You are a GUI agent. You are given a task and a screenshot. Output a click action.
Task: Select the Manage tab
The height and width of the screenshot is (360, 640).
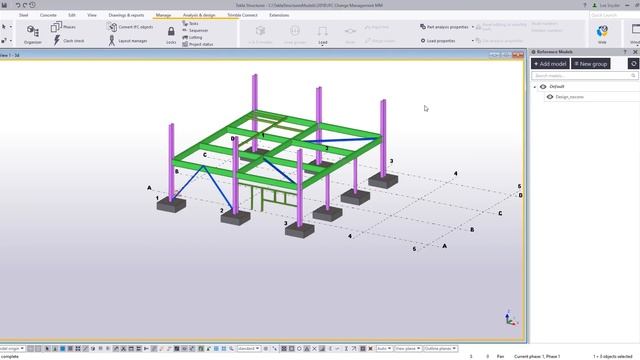click(163, 15)
